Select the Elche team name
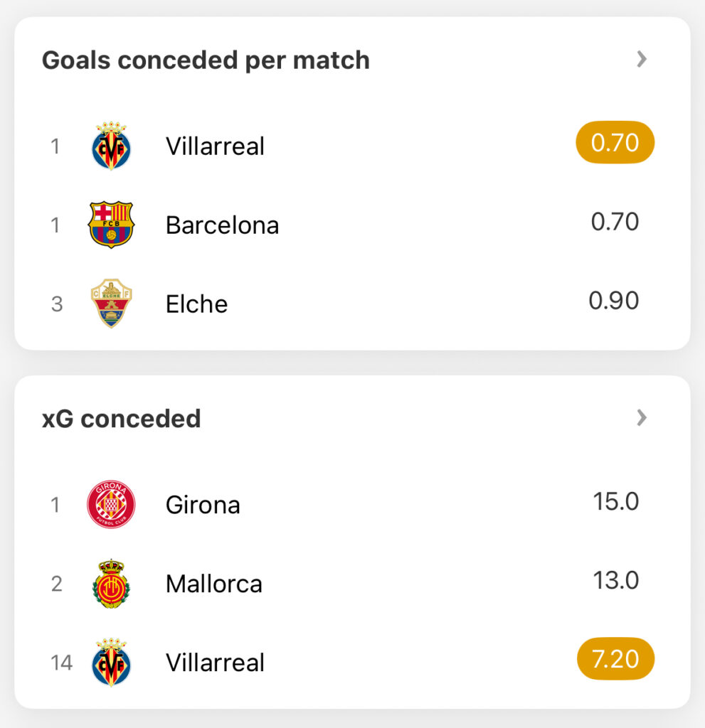Image resolution: width=705 pixels, height=728 pixels. click(x=196, y=304)
